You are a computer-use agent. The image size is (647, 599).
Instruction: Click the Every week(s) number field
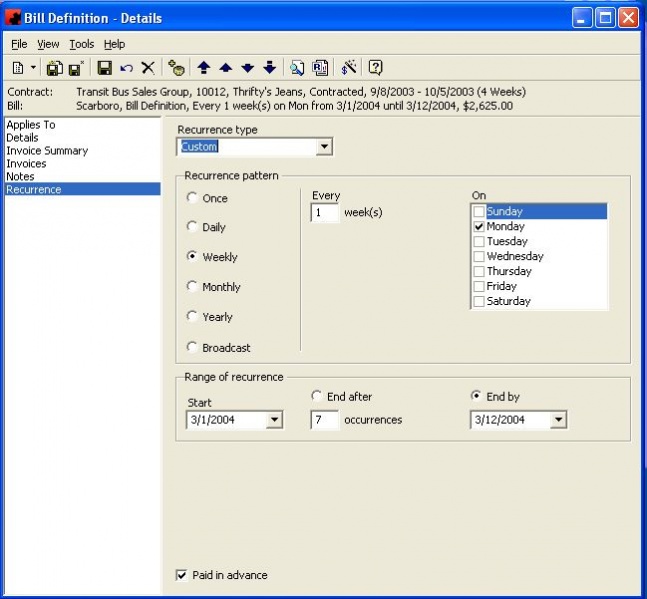(x=324, y=213)
